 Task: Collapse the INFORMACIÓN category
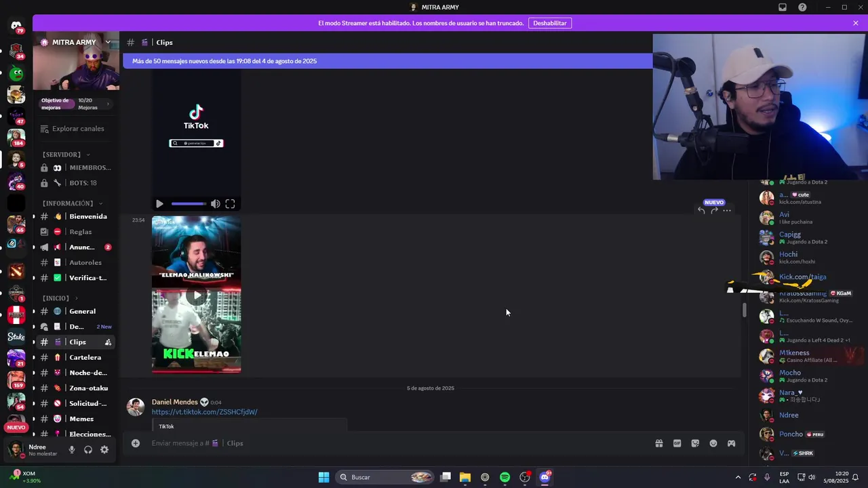click(x=73, y=203)
